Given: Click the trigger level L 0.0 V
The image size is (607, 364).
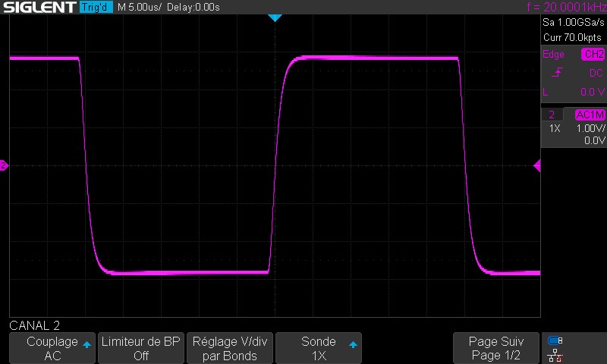Looking at the screenshot, I should coord(574,92).
